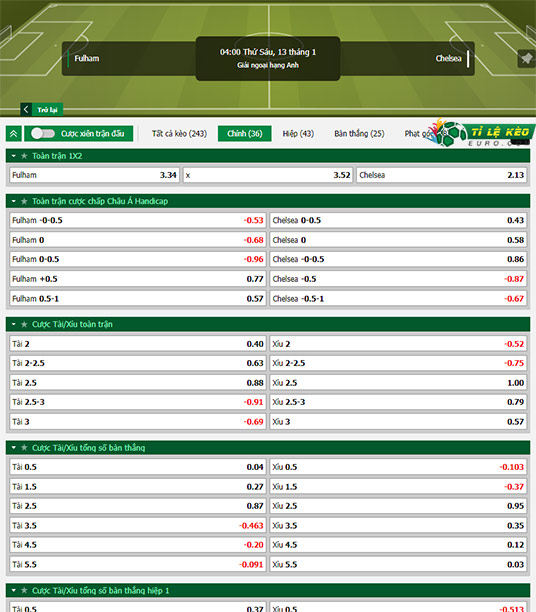Collapse the tổng số bàn thắng section arrow

[x=14, y=448]
